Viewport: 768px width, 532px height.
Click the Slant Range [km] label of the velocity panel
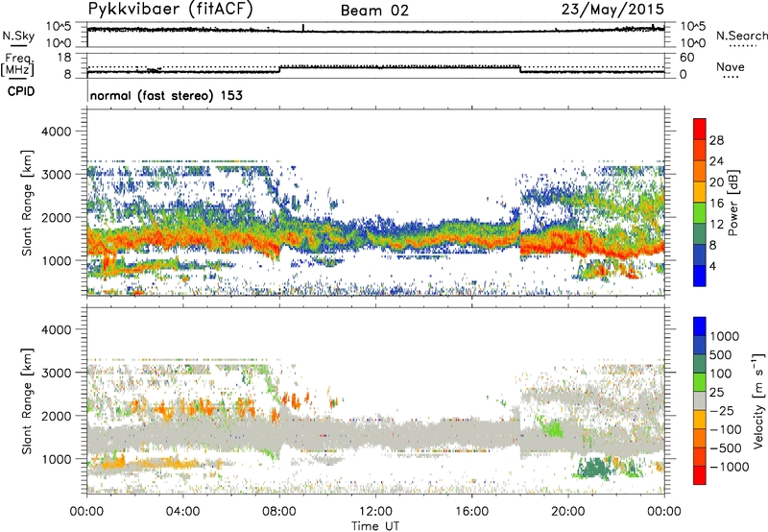point(27,400)
